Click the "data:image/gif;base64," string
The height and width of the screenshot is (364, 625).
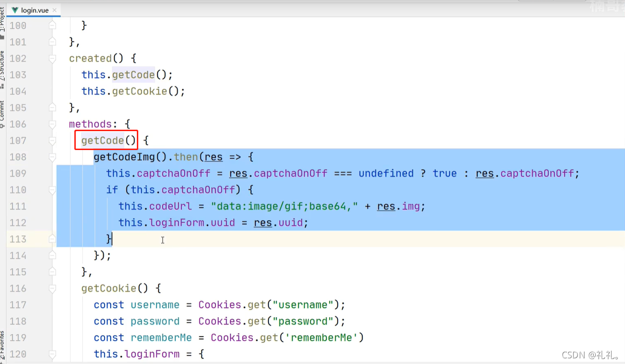coord(285,206)
